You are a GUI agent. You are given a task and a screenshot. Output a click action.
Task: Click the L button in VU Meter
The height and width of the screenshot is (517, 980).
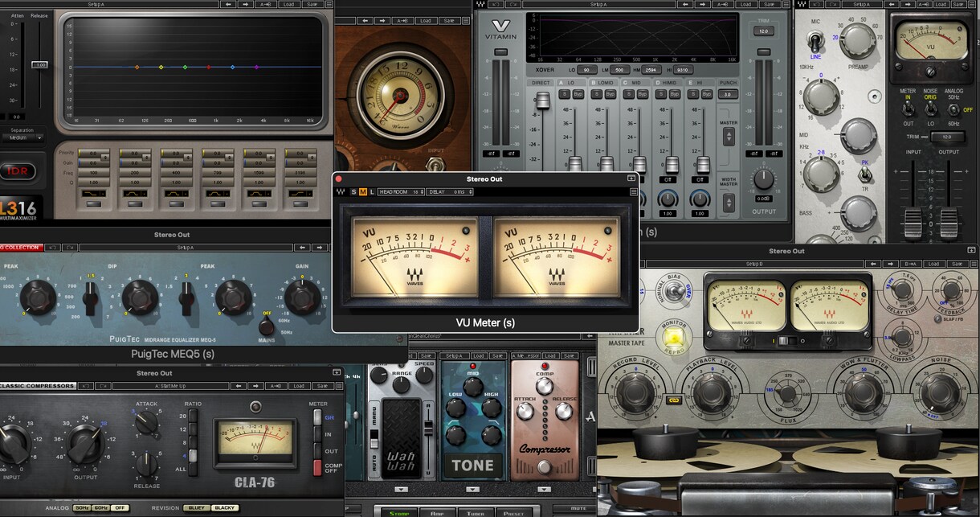click(372, 191)
